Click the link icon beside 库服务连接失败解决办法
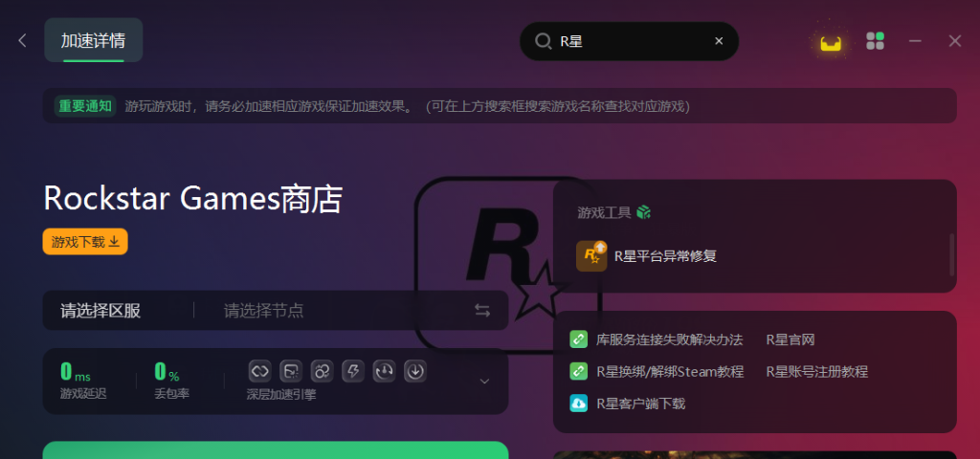This screenshot has height=459, width=980. [x=579, y=339]
